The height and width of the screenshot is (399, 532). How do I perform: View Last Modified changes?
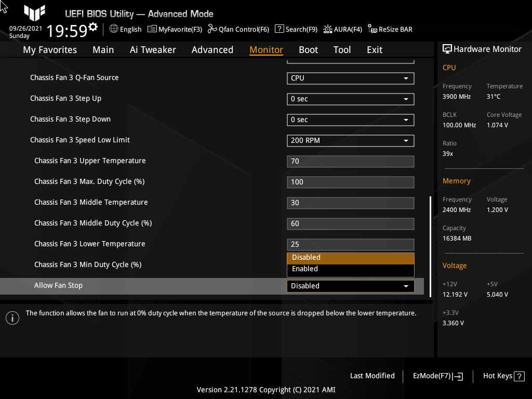pos(373,376)
